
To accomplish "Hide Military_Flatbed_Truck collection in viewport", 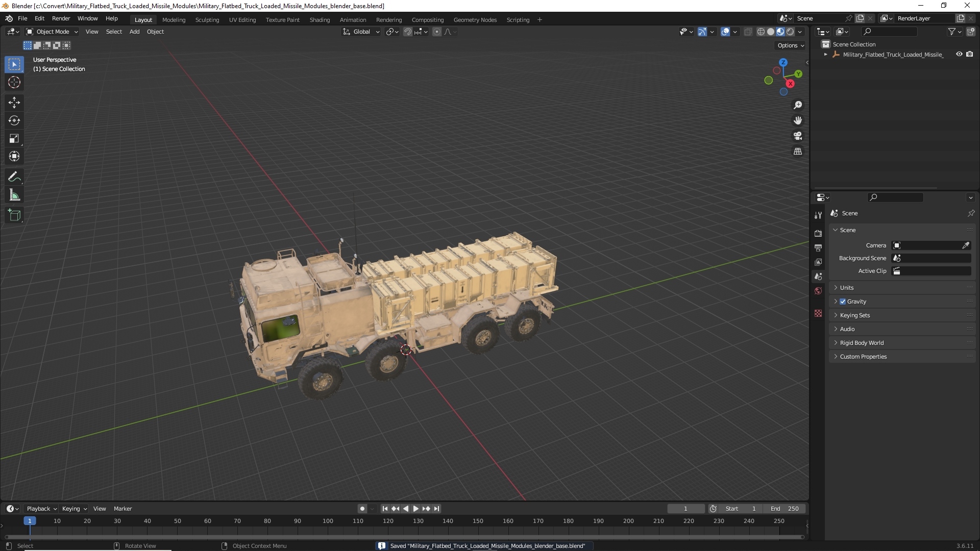I will (x=959, y=54).
